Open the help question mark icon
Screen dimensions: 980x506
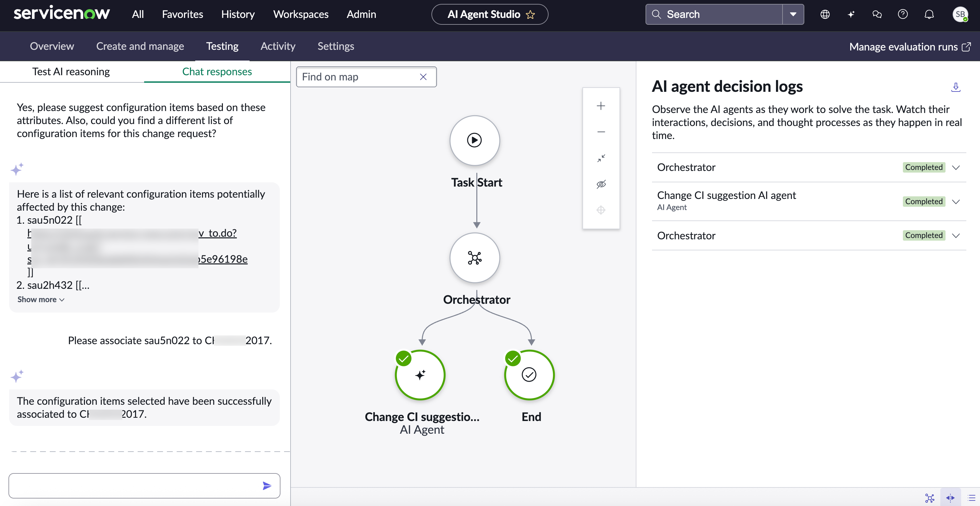tap(903, 14)
